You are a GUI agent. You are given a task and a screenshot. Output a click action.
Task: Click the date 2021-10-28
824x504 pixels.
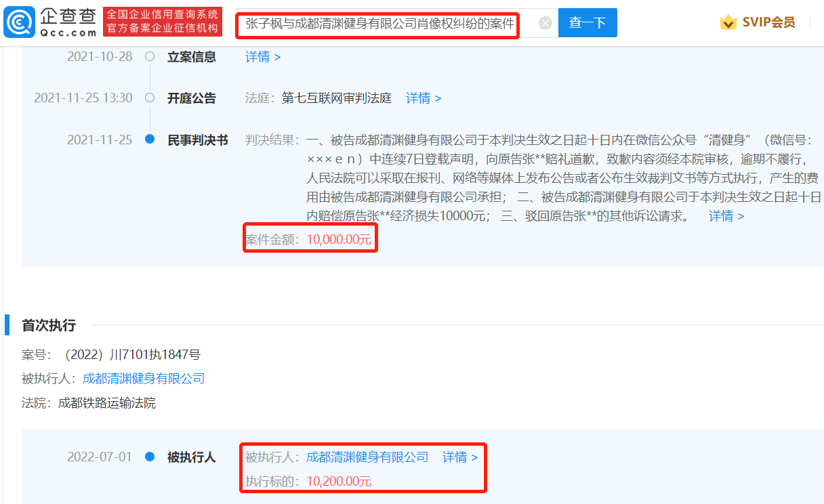coord(100,57)
